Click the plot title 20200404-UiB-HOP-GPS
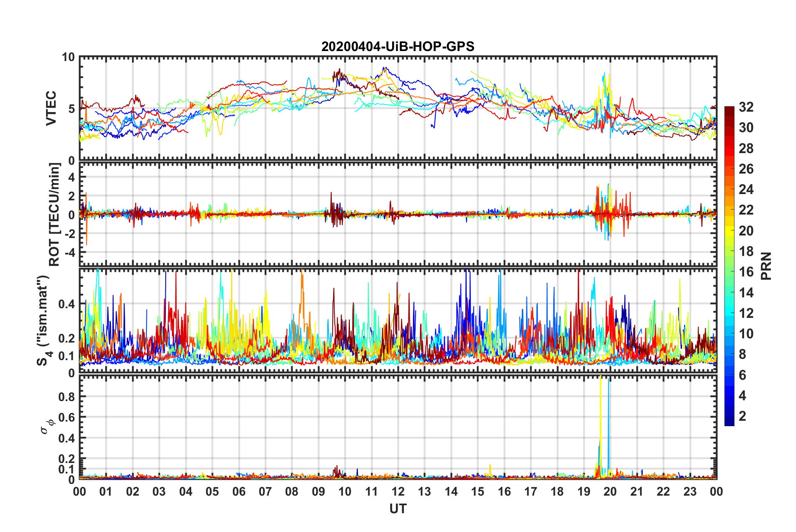796x532 pixels. pyautogui.click(x=398, y=46)
